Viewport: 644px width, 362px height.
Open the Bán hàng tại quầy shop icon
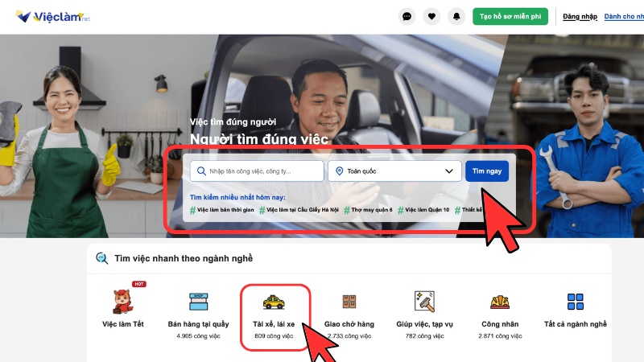198,302
